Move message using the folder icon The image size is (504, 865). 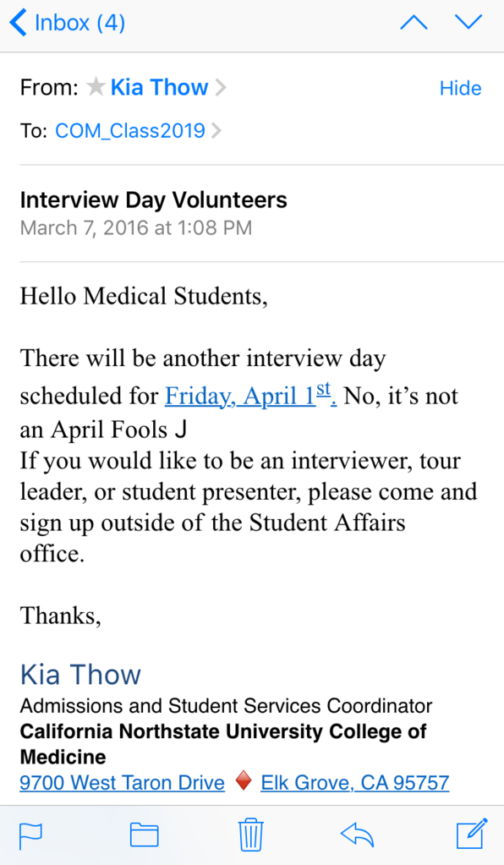coord(145,835)
